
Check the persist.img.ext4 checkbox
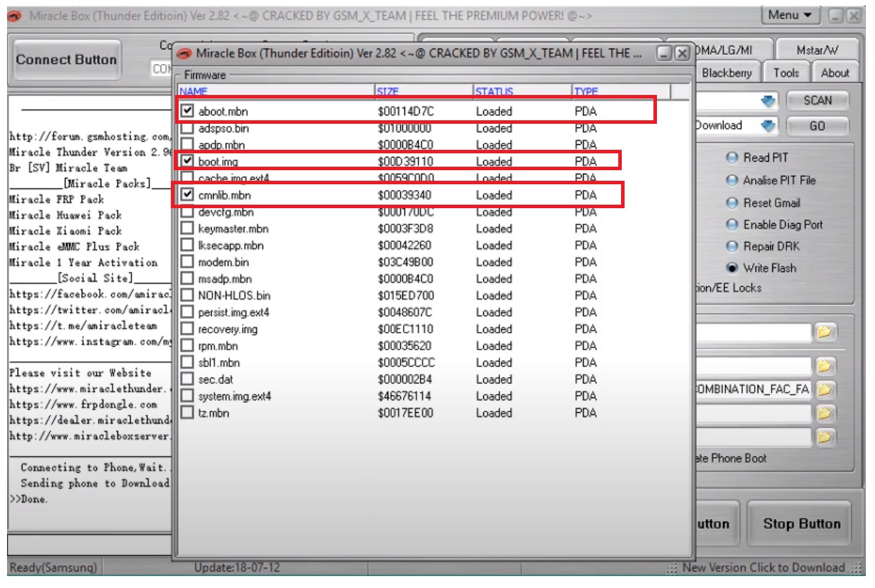coord(187,312)
